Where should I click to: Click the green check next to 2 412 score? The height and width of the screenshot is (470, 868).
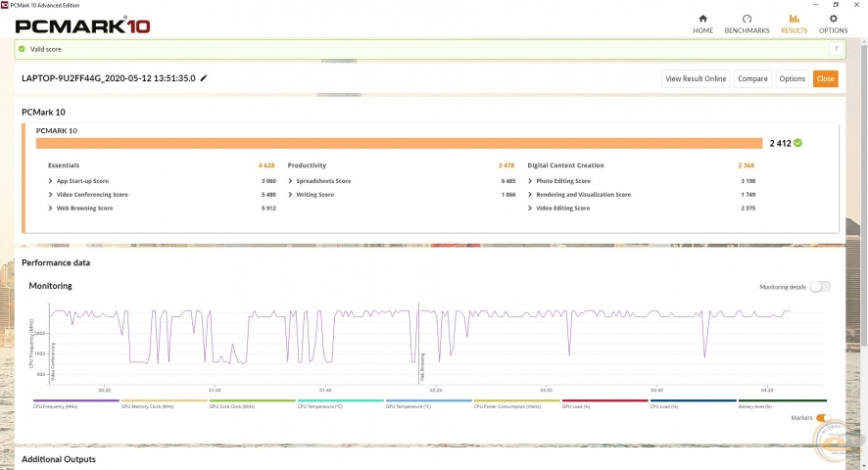[x=797, y=143]
